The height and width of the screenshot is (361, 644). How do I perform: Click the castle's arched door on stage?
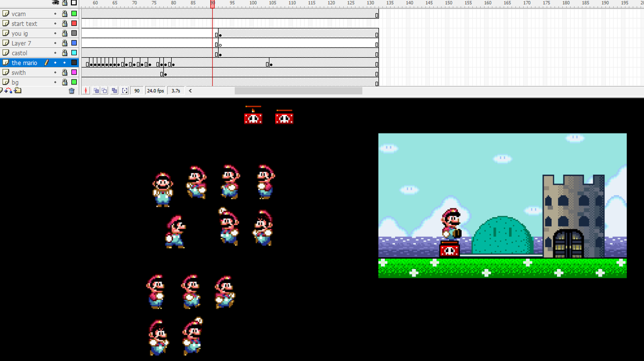[568, 243]
